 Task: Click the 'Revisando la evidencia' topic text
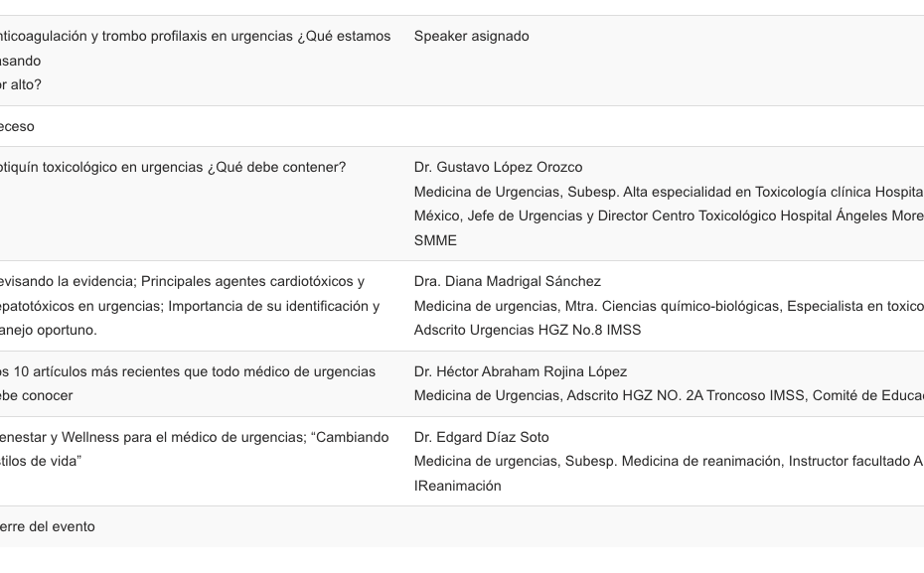190,306
